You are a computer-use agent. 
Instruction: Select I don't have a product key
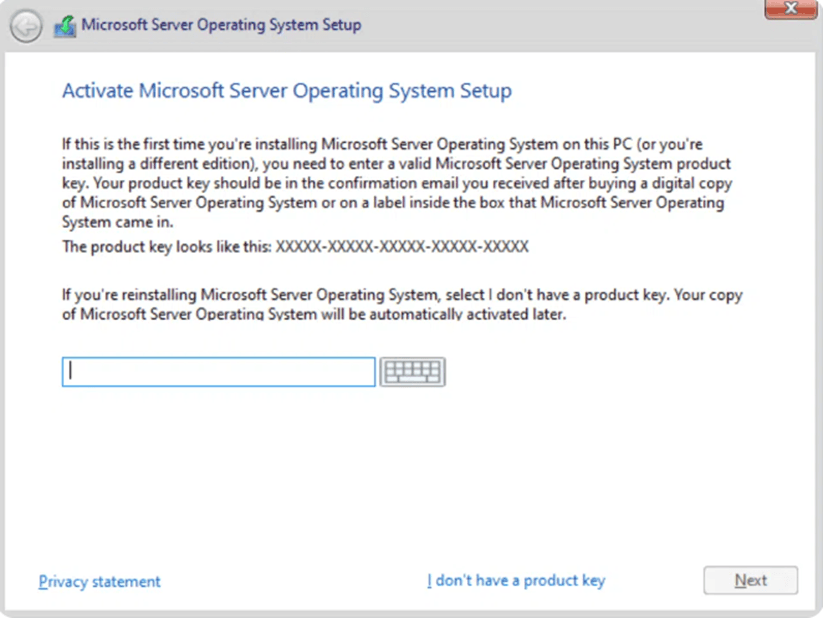coord(515,580)
